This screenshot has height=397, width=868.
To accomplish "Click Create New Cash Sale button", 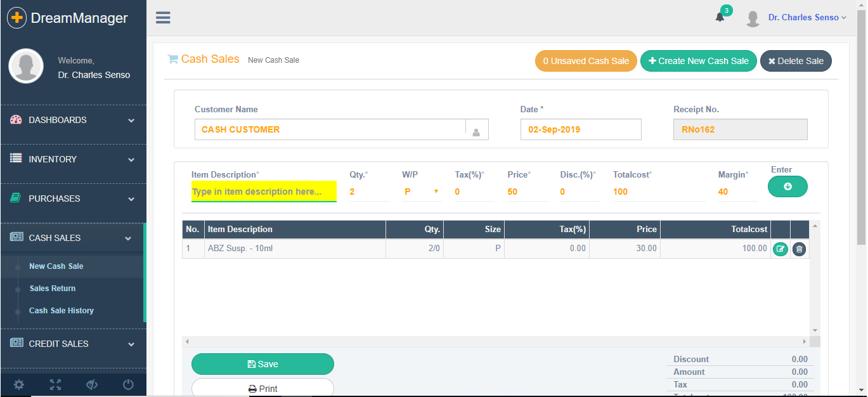I will tap(698, 61).
